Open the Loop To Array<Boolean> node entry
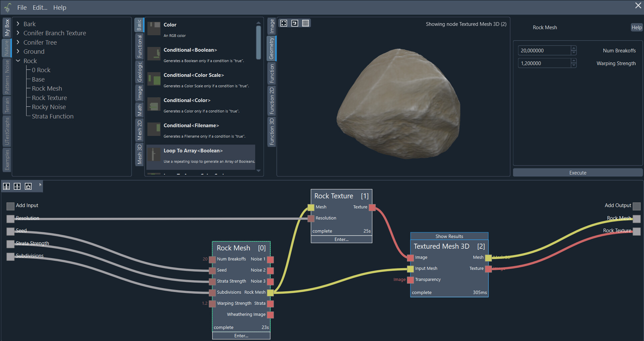The image size is (644, 341). (x=193, y=151)
